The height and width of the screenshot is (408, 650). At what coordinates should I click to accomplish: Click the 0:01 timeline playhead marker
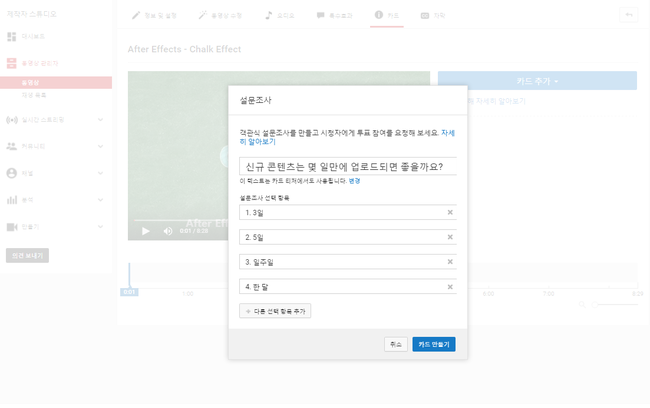[x=129, y=292]
